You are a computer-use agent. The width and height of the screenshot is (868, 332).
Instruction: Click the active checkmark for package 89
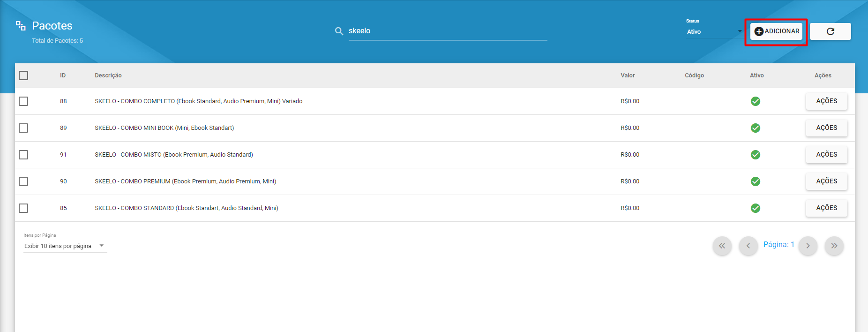tap(755, 128)
